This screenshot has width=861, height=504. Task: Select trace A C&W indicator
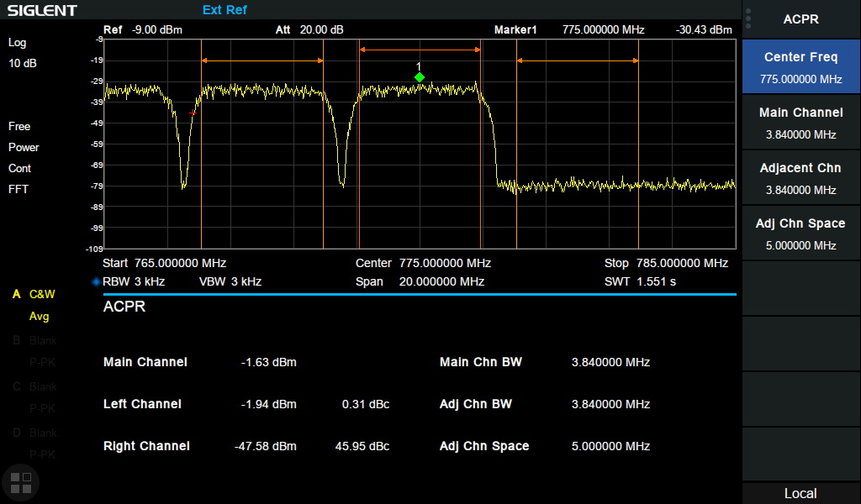tap(34, 295)
